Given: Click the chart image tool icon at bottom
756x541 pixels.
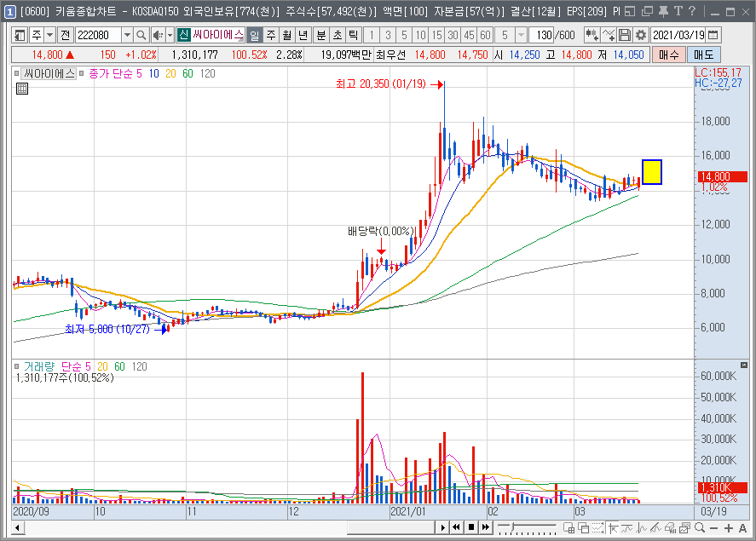Looking at the screenshot, I should point(684,528).
